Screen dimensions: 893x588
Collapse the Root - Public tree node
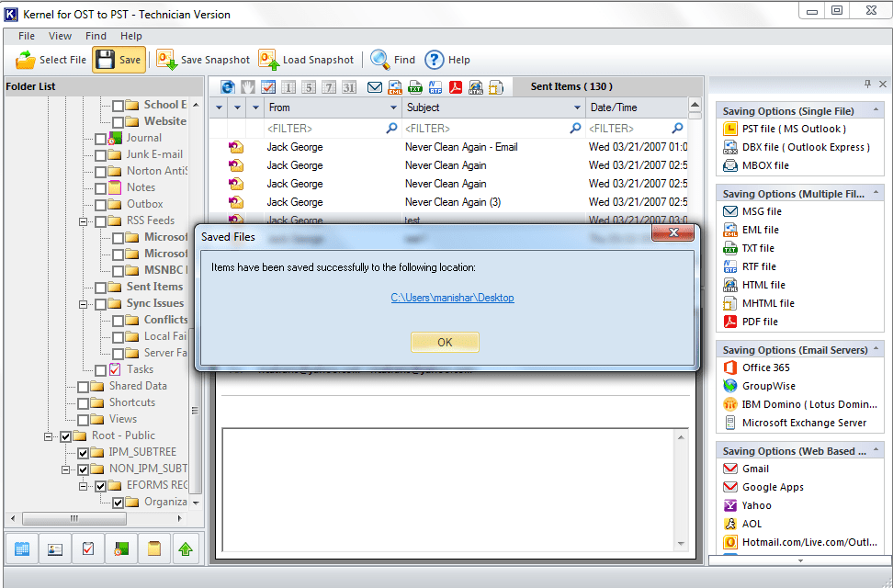49,436
